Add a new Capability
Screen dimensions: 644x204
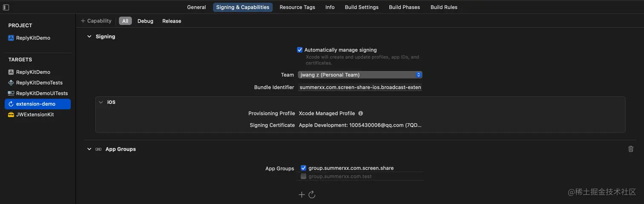pyautogui.click(x=96, y=21)
